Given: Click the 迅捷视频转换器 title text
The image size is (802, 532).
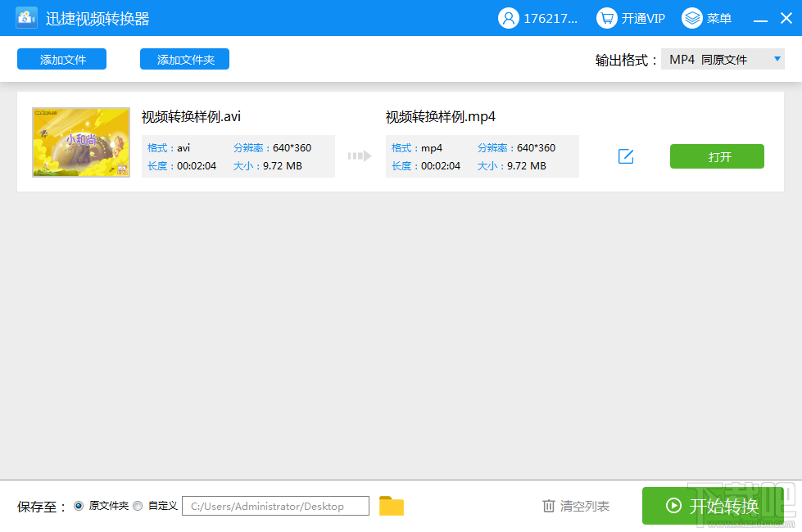Looking at the screenshot, I should tap(97, 18).
